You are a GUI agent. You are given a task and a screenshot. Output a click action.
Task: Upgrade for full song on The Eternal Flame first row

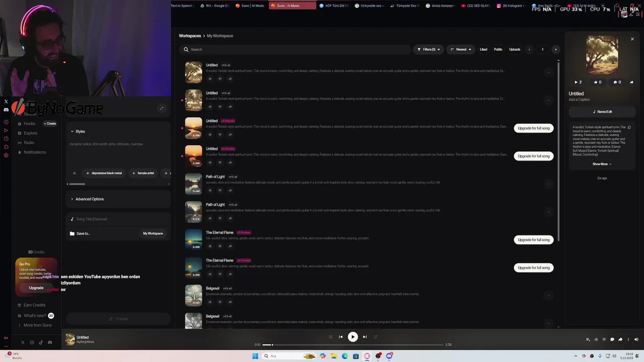534,240
